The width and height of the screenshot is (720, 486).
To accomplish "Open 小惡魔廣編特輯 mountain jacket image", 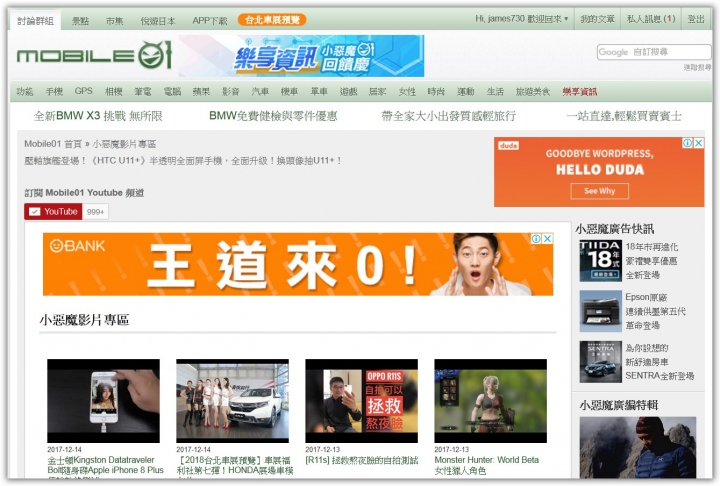I will (638, 447).
